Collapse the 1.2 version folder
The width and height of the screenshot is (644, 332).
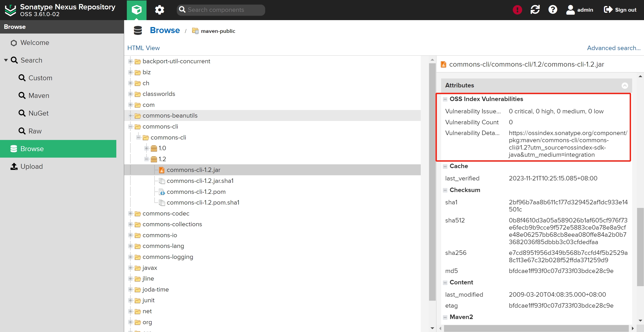147,159
